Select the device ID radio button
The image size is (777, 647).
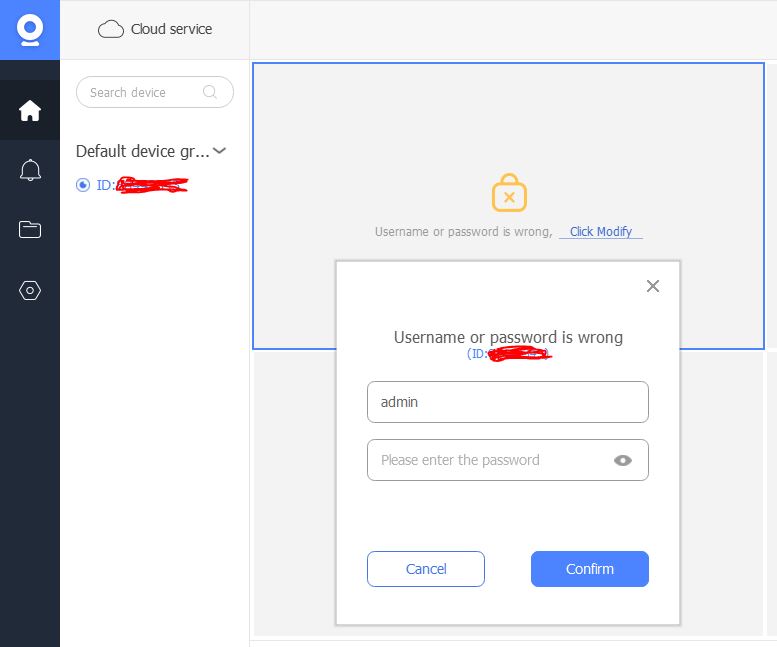pos(83,185)
